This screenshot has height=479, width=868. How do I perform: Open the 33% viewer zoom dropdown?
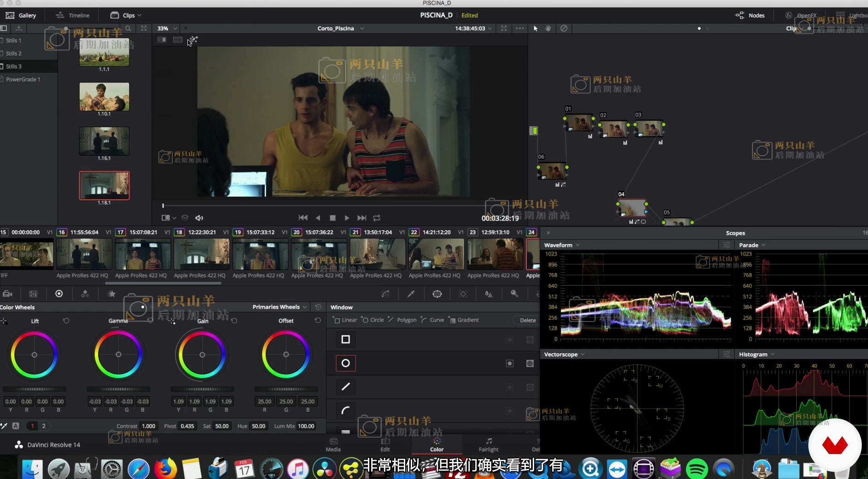coord(167,28)
